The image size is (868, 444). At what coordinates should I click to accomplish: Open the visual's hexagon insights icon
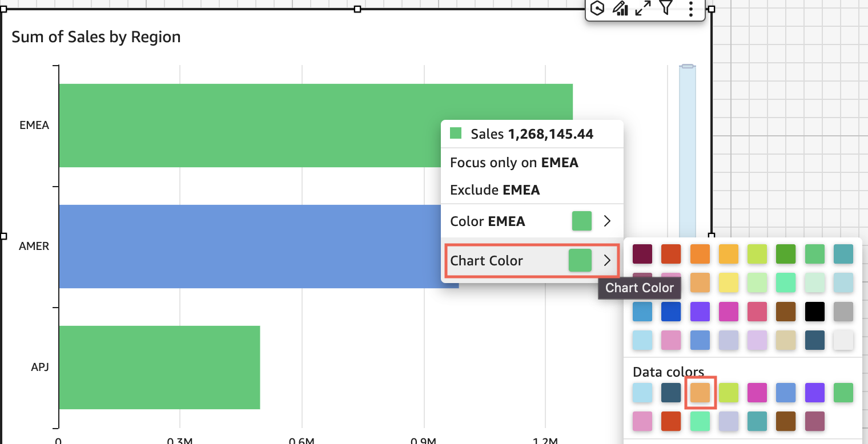click(597, 8)
